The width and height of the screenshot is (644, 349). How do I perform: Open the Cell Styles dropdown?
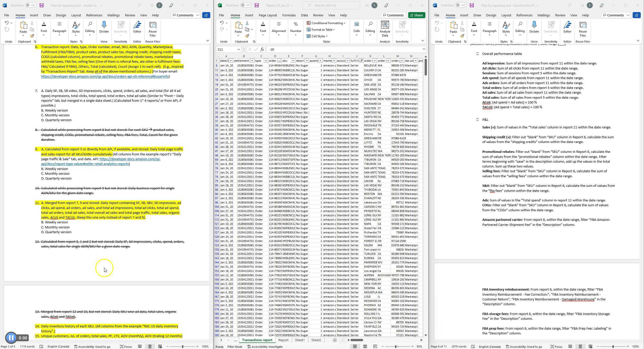[x=318, y=36]
